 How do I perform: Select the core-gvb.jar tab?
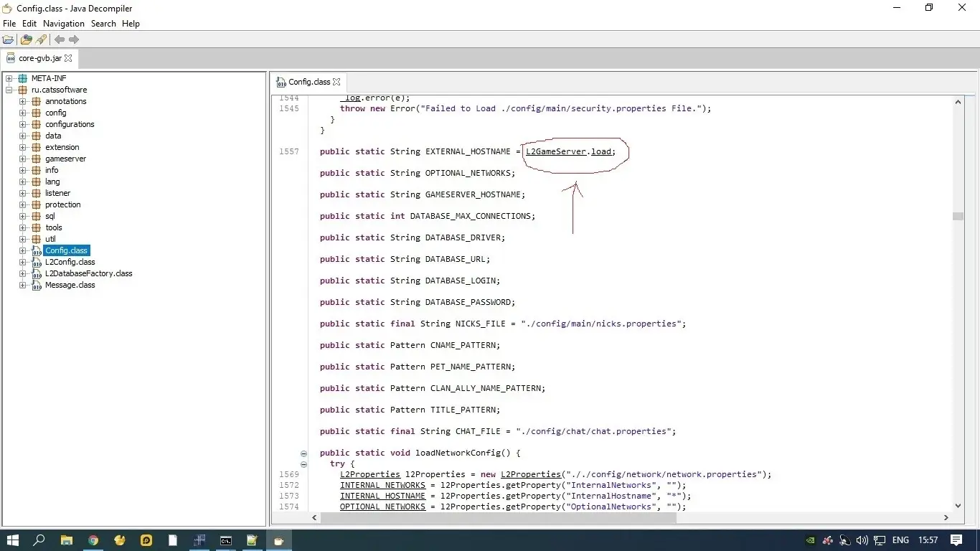point(39,58)
